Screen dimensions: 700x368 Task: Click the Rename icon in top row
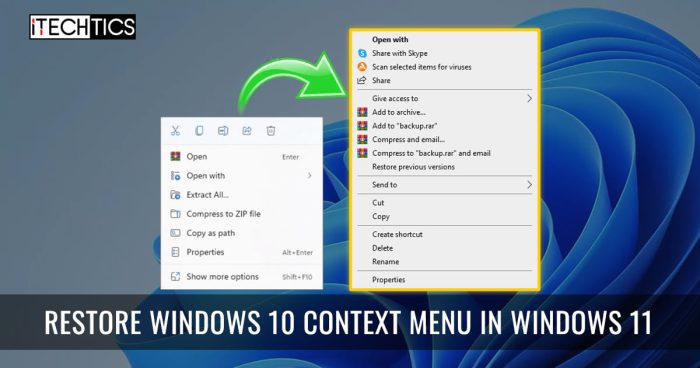click(x=223, y=131)
